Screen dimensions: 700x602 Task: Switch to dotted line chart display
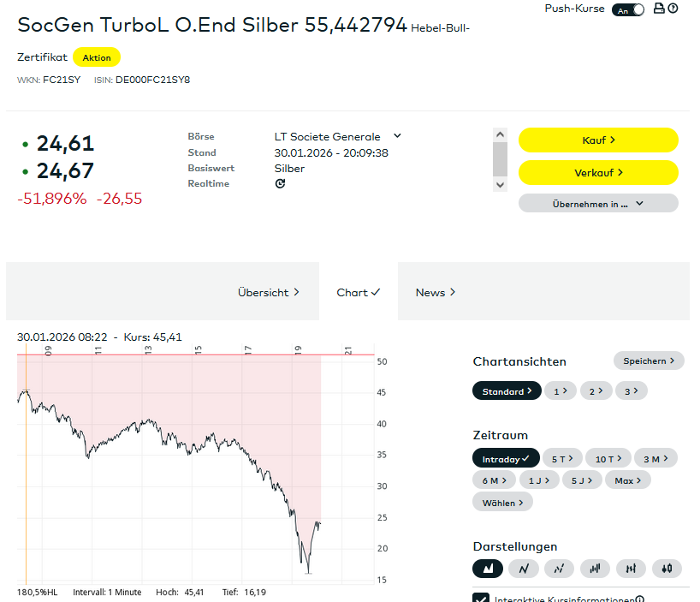[559, 568]
